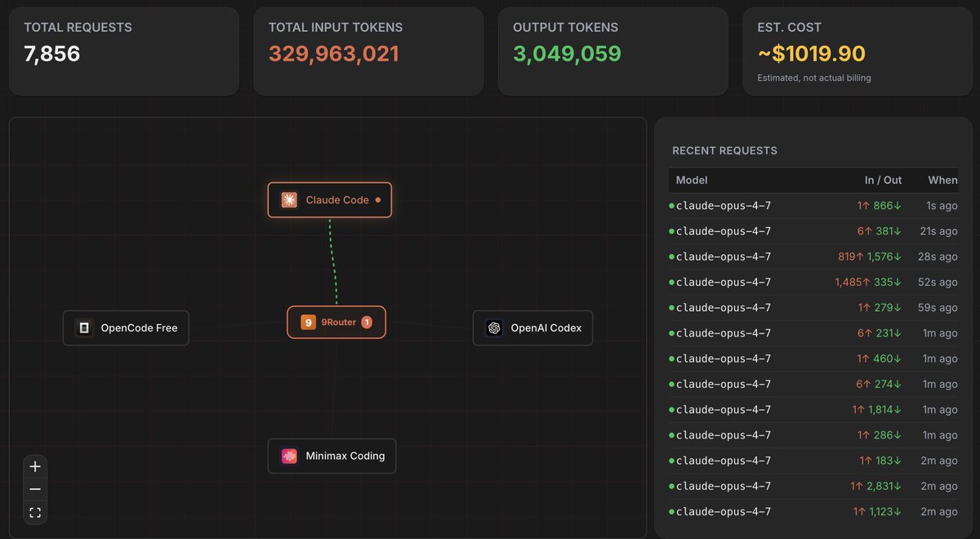
Task: Click the dashed link between Claude Code and 9Router
Action: pos(333,262)
